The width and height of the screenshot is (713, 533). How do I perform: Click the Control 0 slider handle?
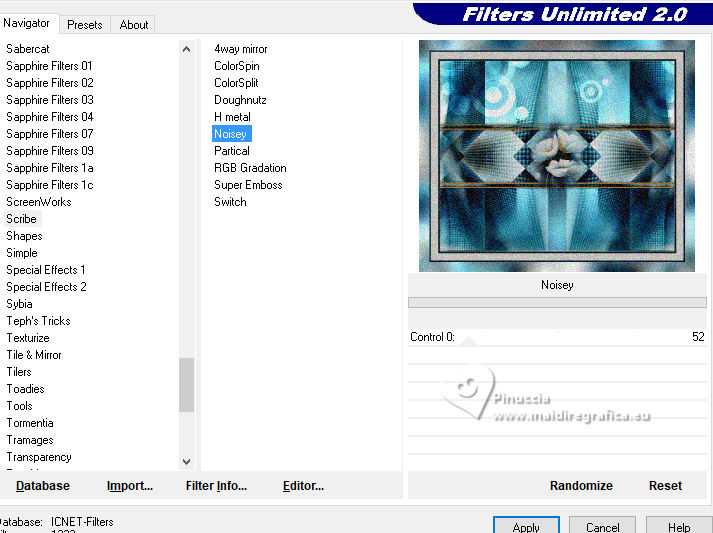point(469,341)
